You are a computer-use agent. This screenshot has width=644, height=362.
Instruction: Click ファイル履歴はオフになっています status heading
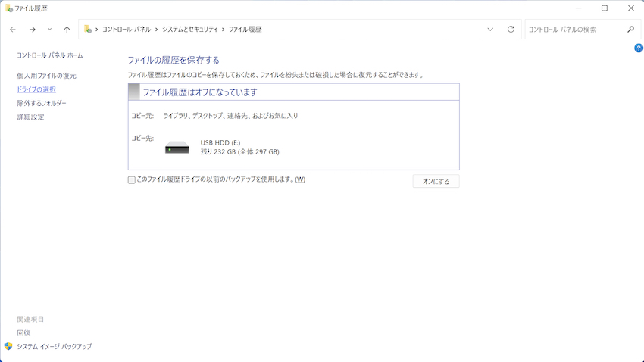[x=199, y=92]
